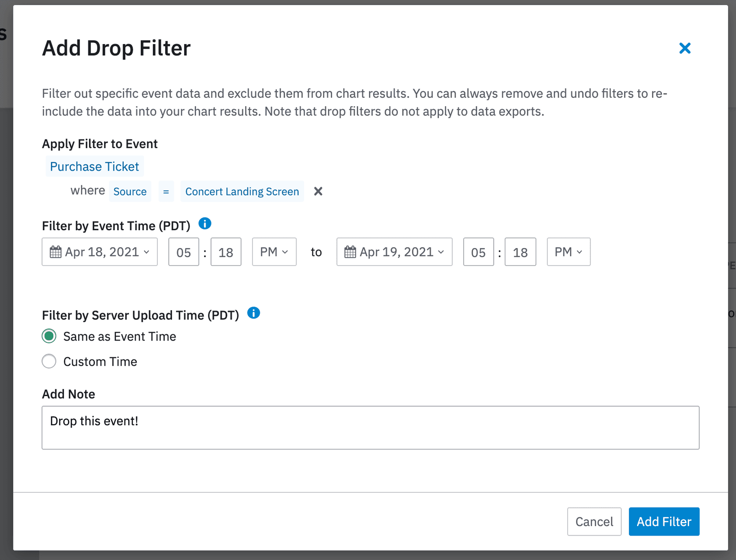
Task: Click calendar icon in start date field
Action: 56,252
